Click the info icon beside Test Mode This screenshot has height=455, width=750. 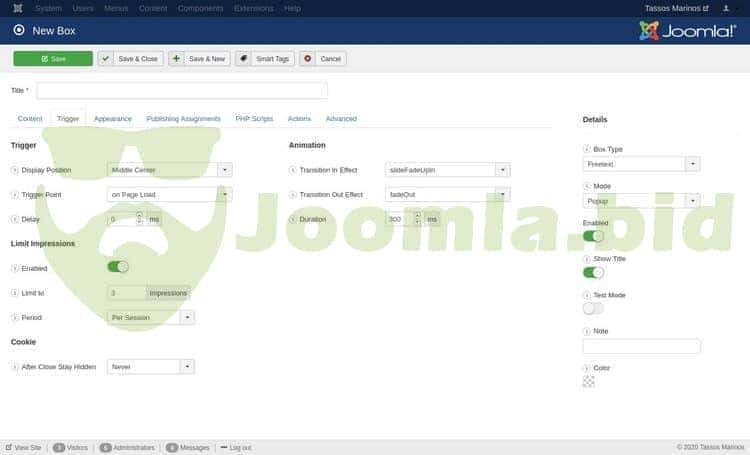[586, 295]
